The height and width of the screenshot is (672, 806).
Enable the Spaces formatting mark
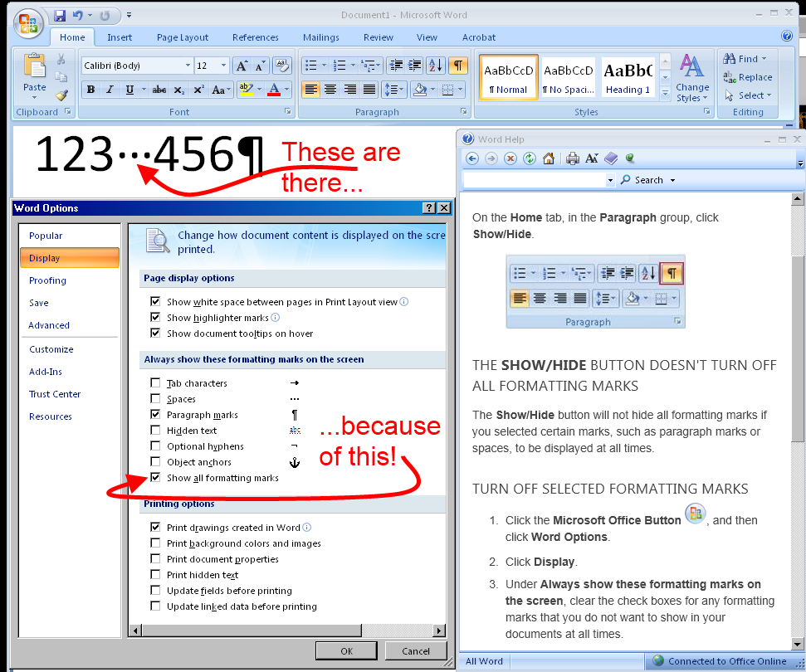pos(155,399)
